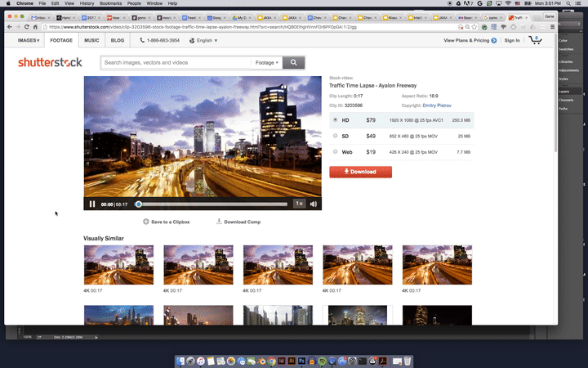Click the video progress bar scrubber

tap(139, 204)
